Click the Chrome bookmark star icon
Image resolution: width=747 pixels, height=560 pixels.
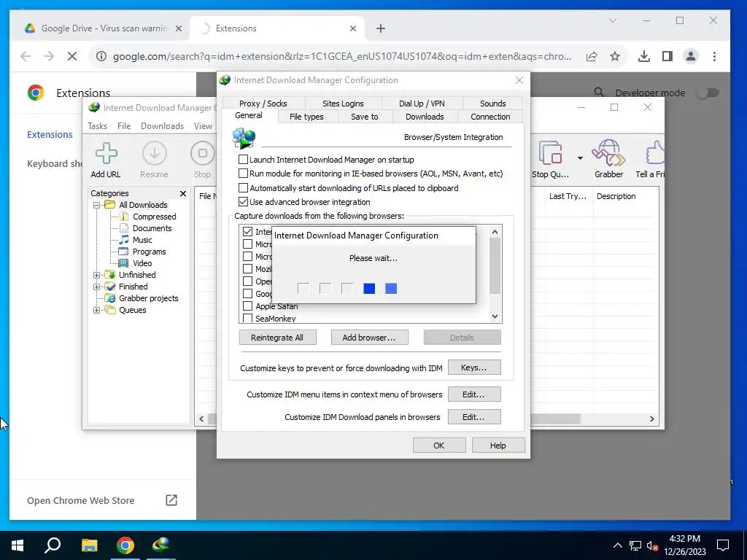pyautogui.click(x=615, y=56)
